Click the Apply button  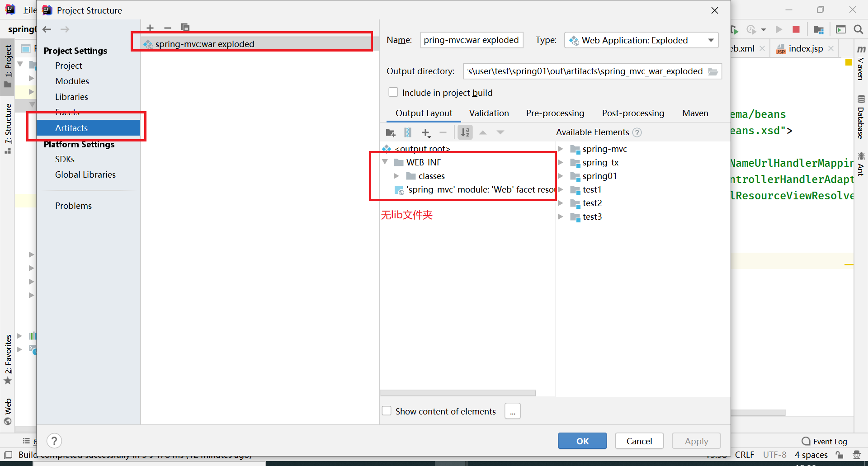696,441
